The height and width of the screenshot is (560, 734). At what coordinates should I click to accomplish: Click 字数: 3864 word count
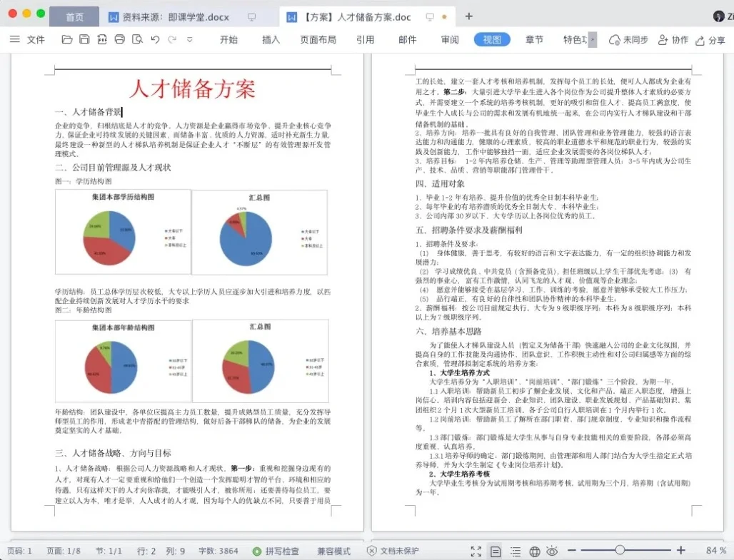click(218, 551)
